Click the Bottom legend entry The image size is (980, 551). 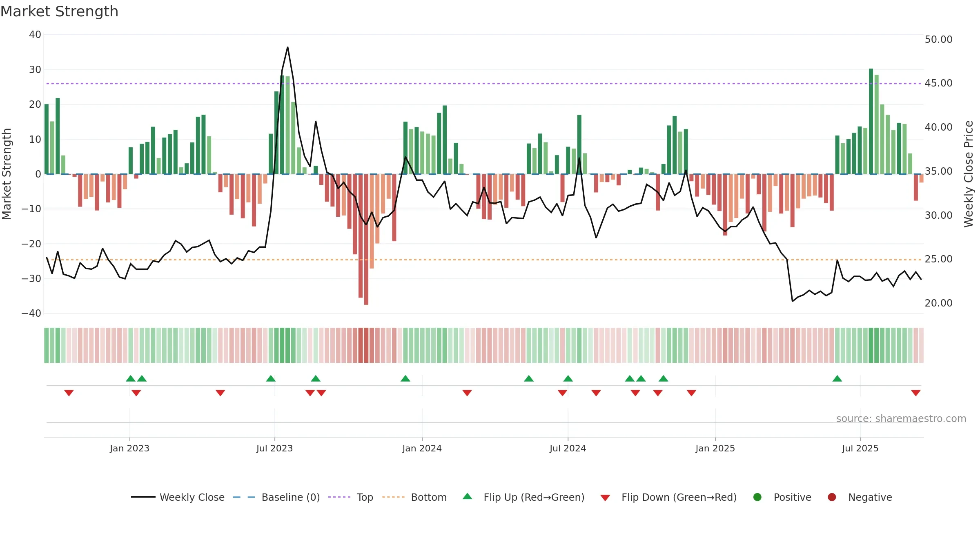click(414, 497)
